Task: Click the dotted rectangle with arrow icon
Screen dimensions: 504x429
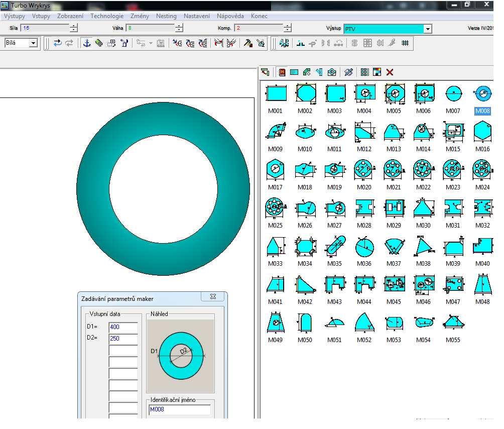Action: click(x=111, y=43)
